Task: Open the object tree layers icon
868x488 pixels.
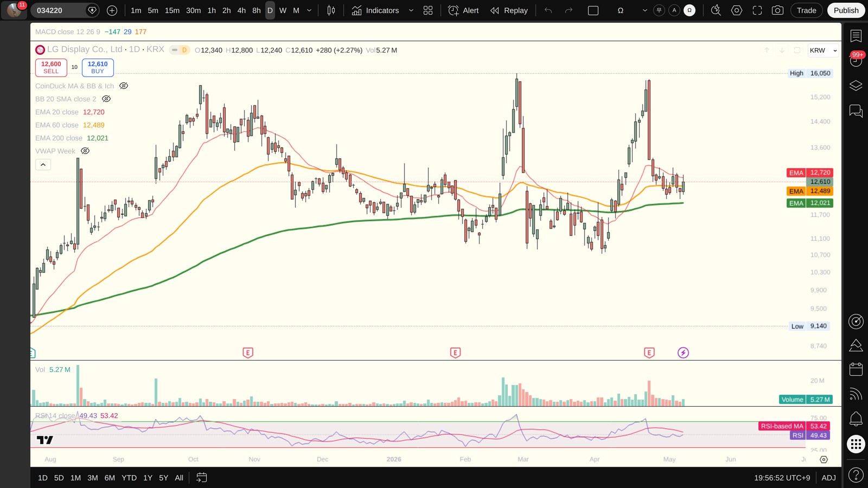Action: click(x=856, y=86)
